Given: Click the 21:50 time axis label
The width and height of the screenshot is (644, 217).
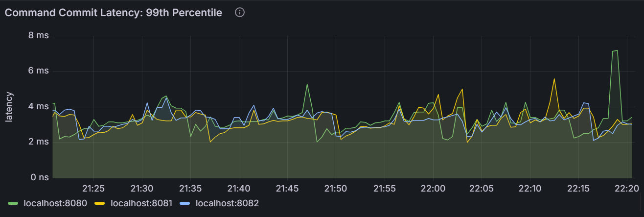Looking at the screenshot, I should point(336,189).
